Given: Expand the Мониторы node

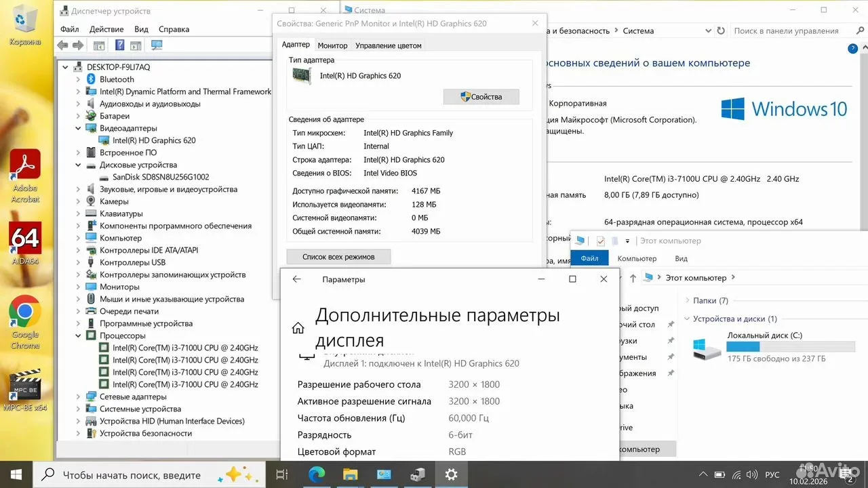Looking at the screenshot, I should coord(79,287).
